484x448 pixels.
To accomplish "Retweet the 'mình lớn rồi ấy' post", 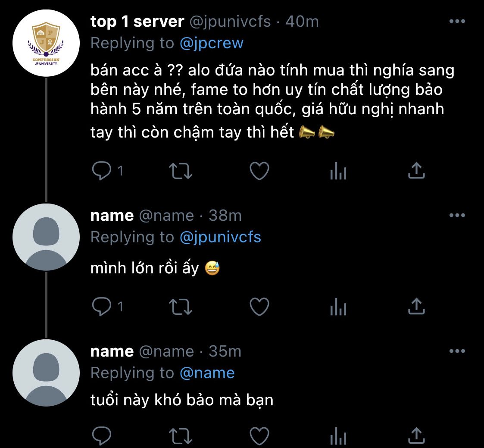I will (x=181, y=307).
